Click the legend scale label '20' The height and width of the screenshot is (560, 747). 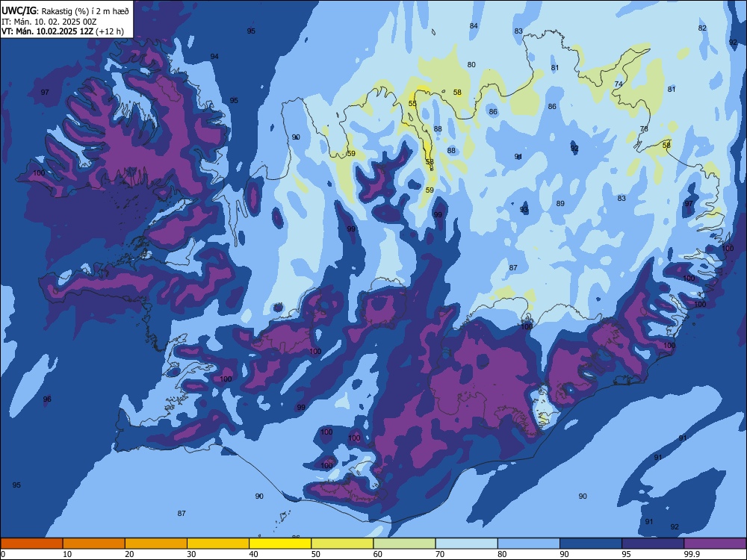[129, 554]
